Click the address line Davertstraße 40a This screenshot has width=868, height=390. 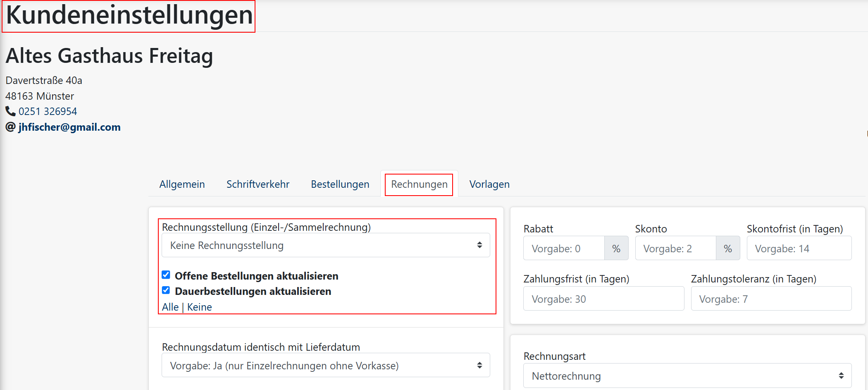click(x=44, y=80)
